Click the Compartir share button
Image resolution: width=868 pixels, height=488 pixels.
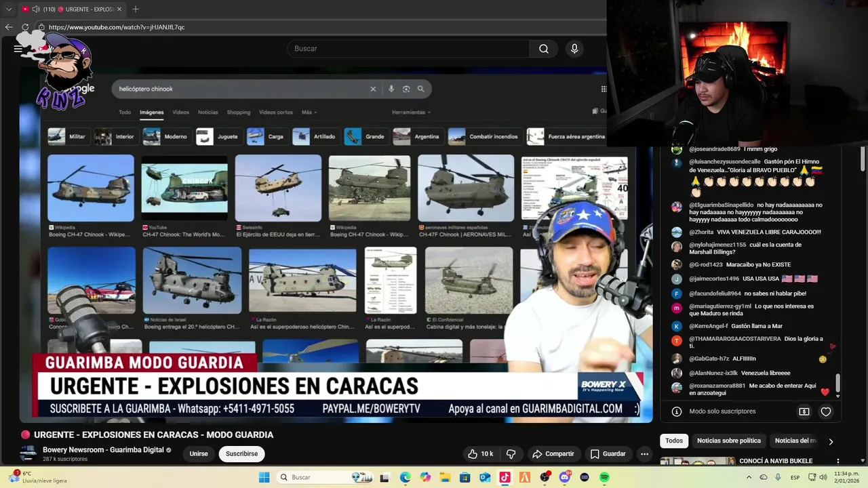click(x=553, y=453)
